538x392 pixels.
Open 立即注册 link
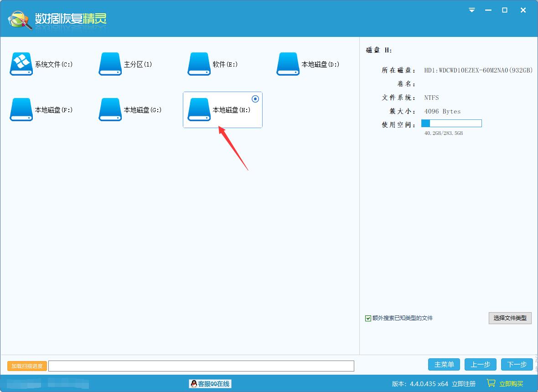pyautogui.click(x=464, y=384)
